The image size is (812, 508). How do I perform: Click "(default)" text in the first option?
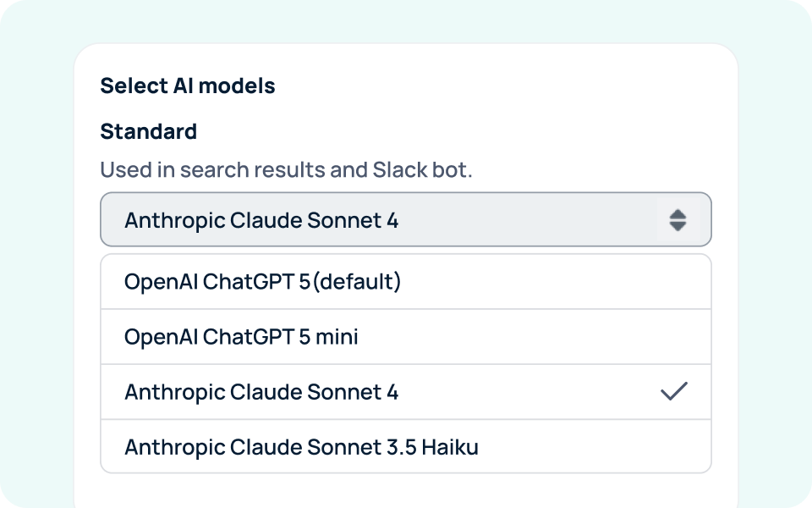click(356, 281)
